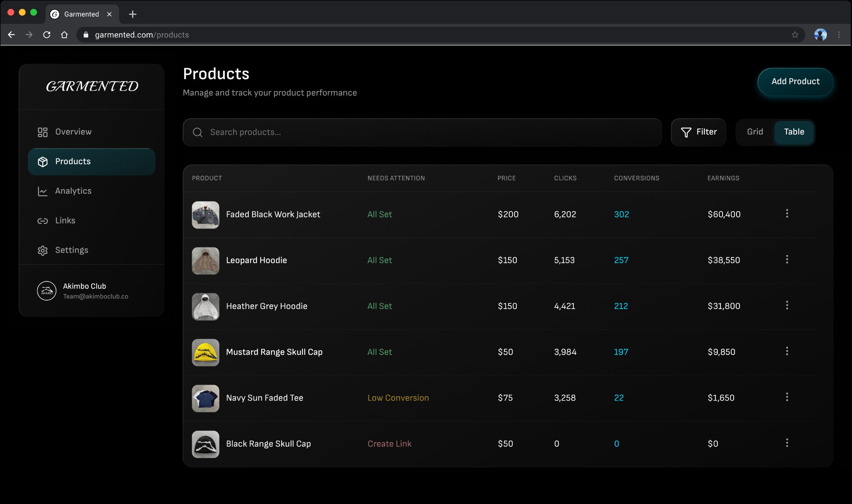Click the Akimbo Club profile avatar
Screen dimensions: 852x504
click(46, 291)
